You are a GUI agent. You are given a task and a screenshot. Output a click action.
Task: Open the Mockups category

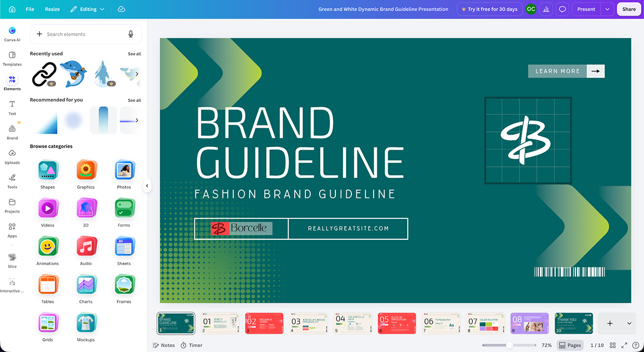86,327
